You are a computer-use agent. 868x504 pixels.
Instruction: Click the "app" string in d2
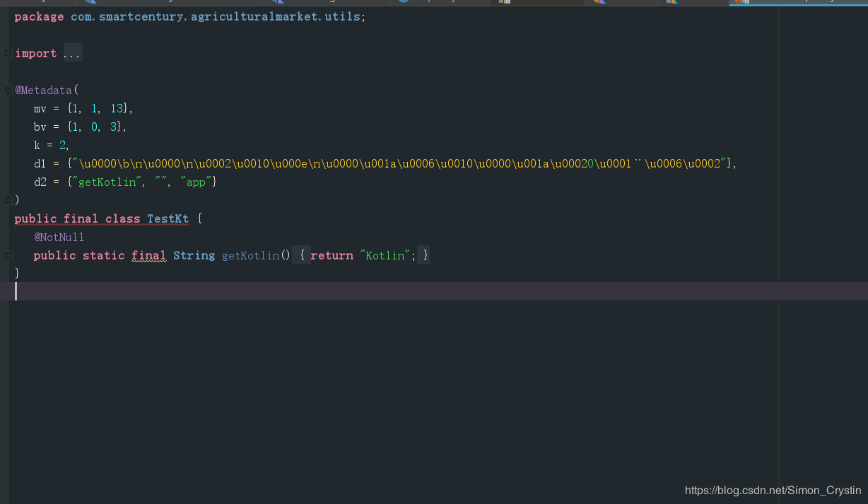pos(196,182)
